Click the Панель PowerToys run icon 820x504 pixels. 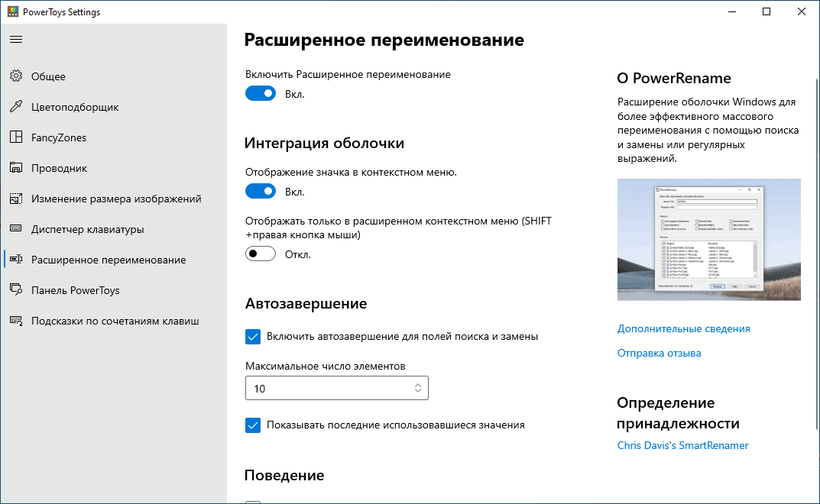(x=16, y=289)
